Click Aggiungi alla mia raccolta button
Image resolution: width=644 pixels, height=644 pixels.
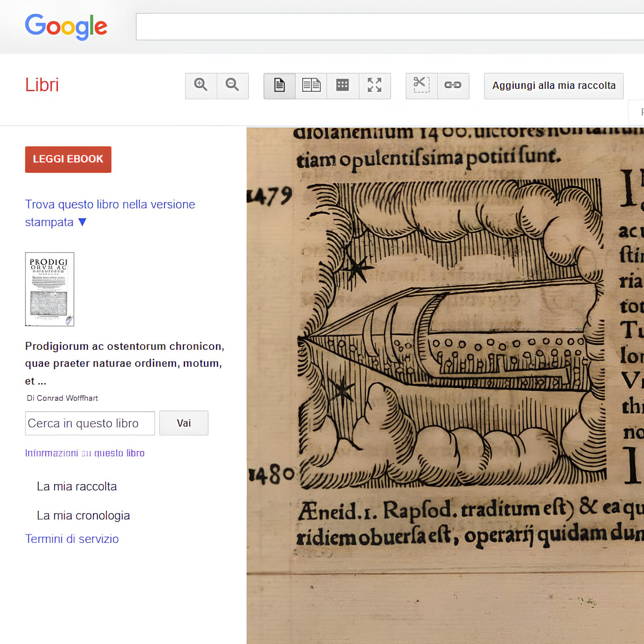coord(554,86)
